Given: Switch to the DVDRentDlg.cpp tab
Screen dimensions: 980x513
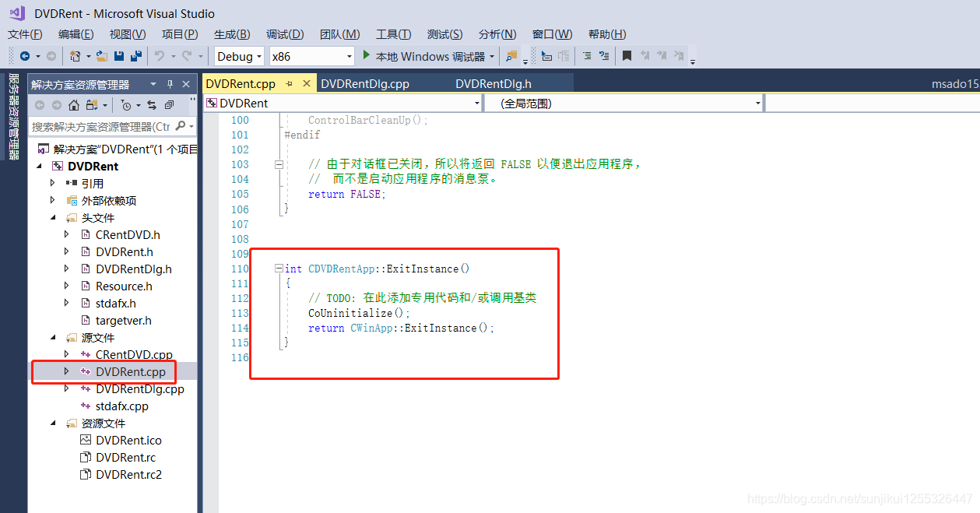Looking at the screenshot, I should (365, 84).
